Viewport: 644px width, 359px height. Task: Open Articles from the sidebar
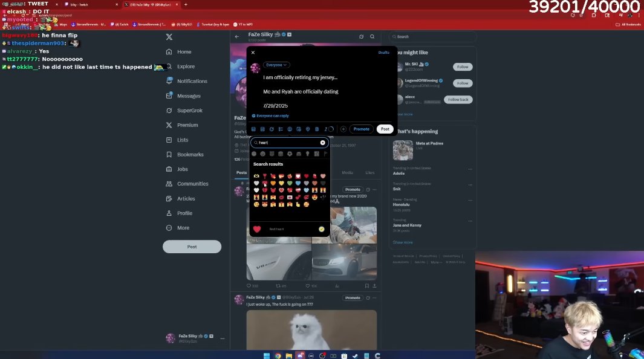point(181,199)
